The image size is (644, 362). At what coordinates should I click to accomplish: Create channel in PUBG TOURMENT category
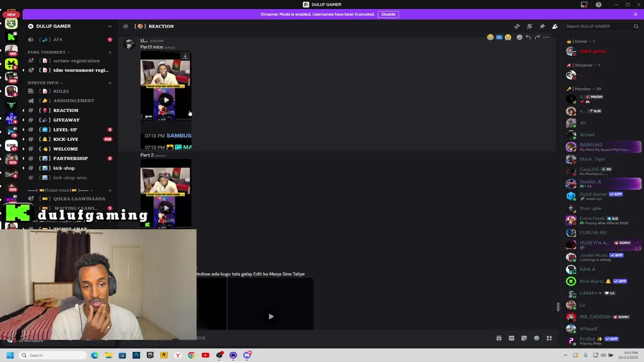110,52
